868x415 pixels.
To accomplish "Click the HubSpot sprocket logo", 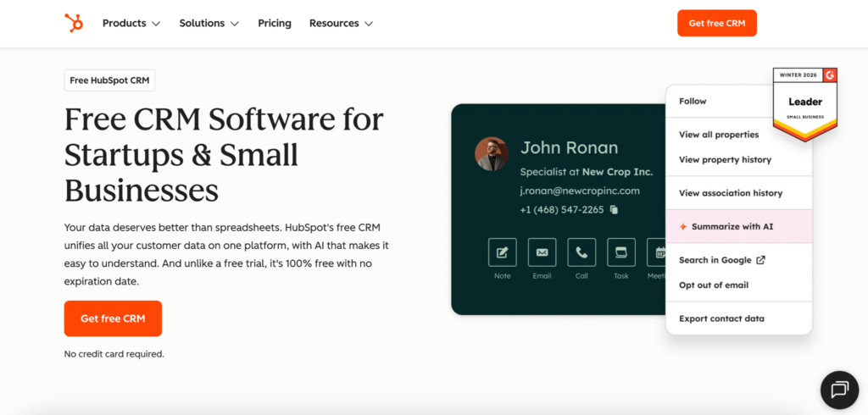I will coord(74,23).
